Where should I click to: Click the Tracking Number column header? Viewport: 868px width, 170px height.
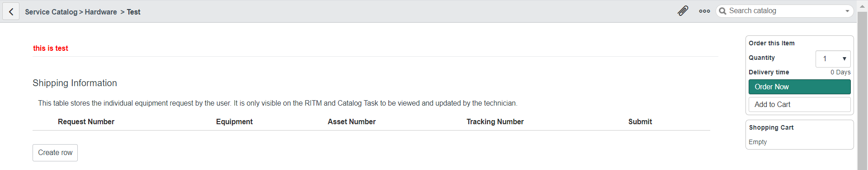click(495, 121)
